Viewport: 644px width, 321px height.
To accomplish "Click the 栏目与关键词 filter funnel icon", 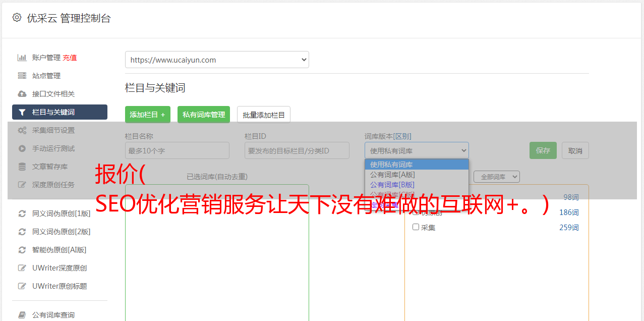I will coord(22,112).
